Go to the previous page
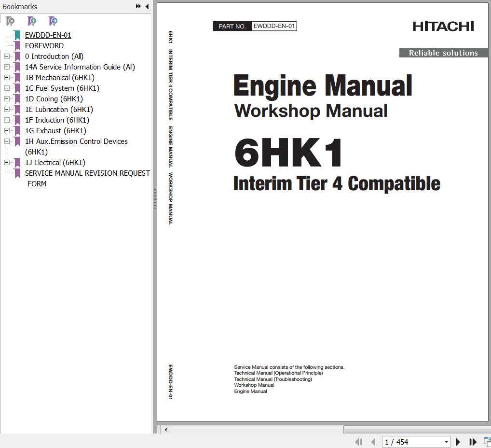The image size is (491, 448). pos(373,442)
